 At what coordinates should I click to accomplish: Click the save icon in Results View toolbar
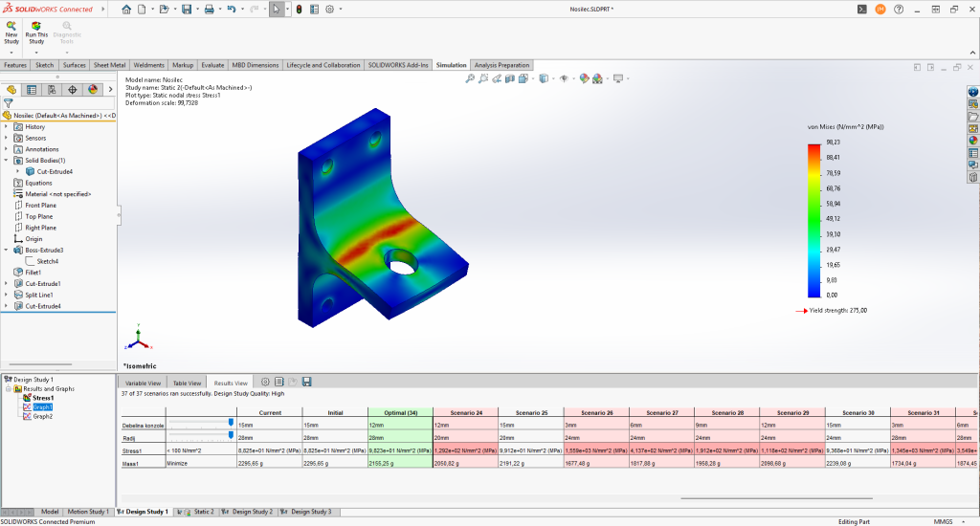point(306,382)
